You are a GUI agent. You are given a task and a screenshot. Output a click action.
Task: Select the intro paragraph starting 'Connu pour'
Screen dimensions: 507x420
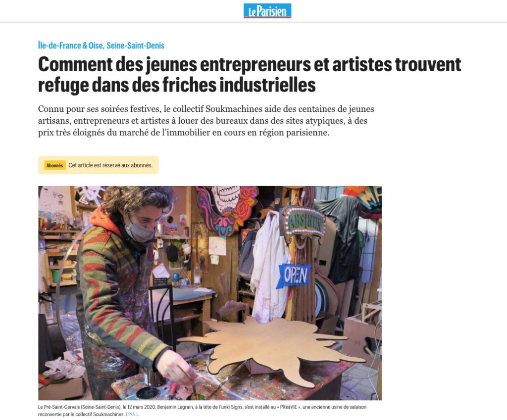click(206, 121)
